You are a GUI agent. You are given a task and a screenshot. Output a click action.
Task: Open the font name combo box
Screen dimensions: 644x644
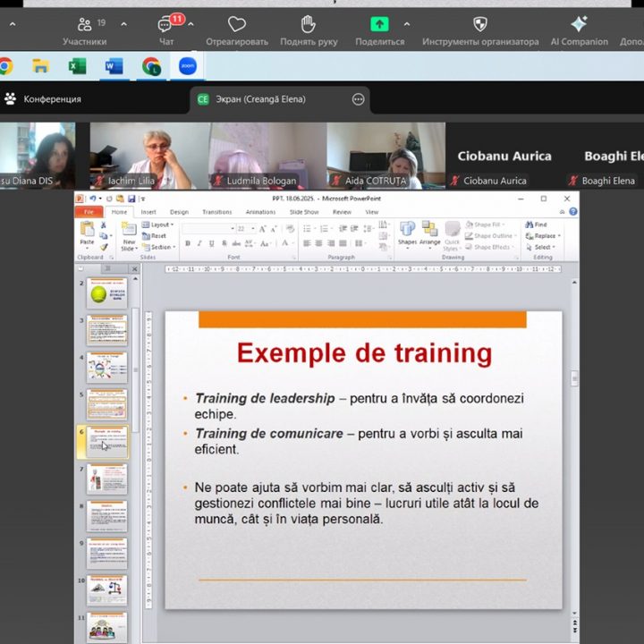tap(208, 228)
